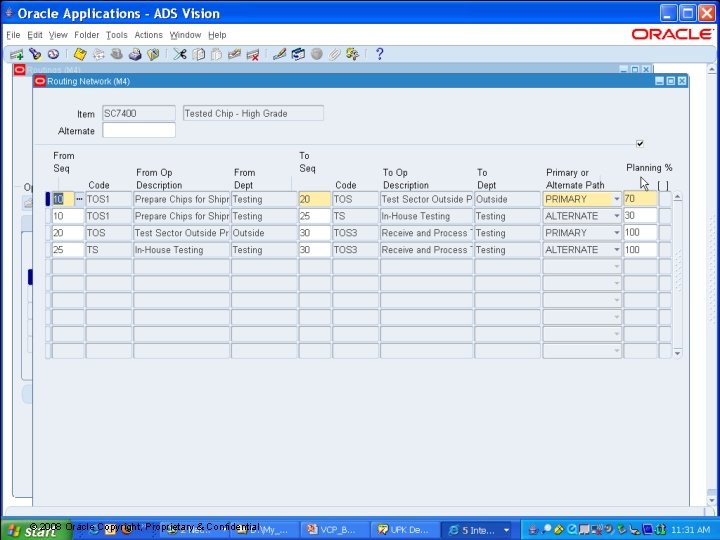The height and width of the screenshot is (540, 720).
Task: Click the descriptive flexfield bracket in first row
Action: [x=664, y=199]
